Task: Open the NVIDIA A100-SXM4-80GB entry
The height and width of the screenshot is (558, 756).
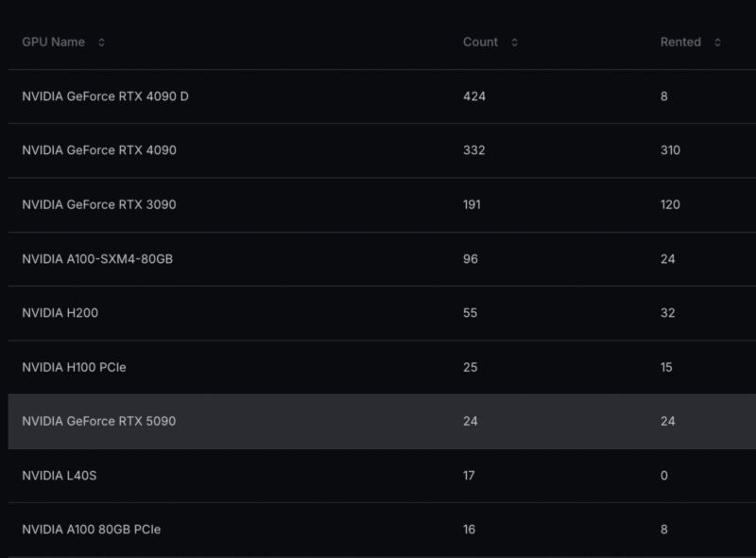Action: (97, 259)
